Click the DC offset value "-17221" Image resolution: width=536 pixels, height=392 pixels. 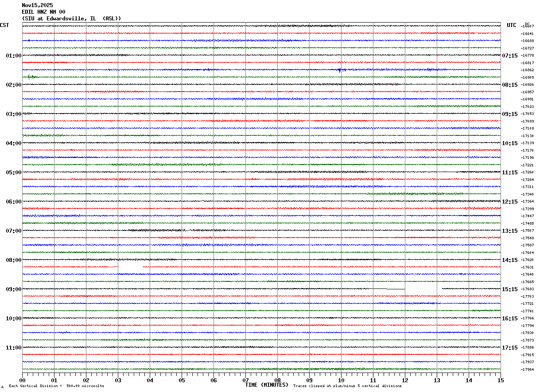click(528, 165)
